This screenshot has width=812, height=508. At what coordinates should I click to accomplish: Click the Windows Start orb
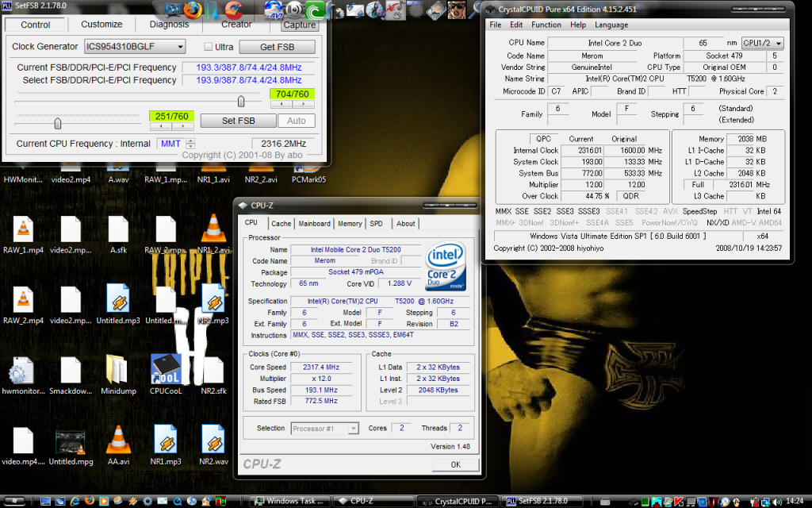[x=14, y=501]
